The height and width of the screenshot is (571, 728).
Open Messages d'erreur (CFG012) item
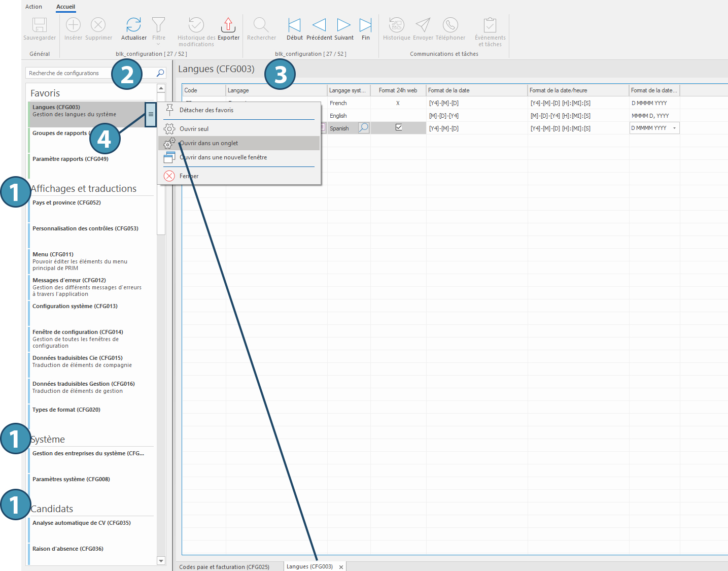(69, 280)
